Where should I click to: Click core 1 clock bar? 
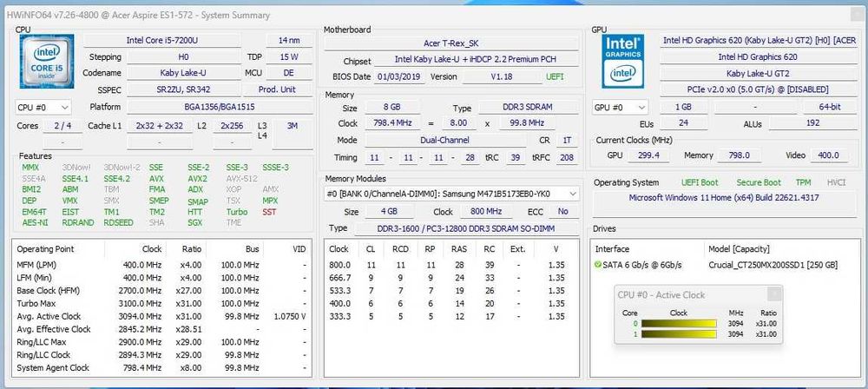[680, 334]
